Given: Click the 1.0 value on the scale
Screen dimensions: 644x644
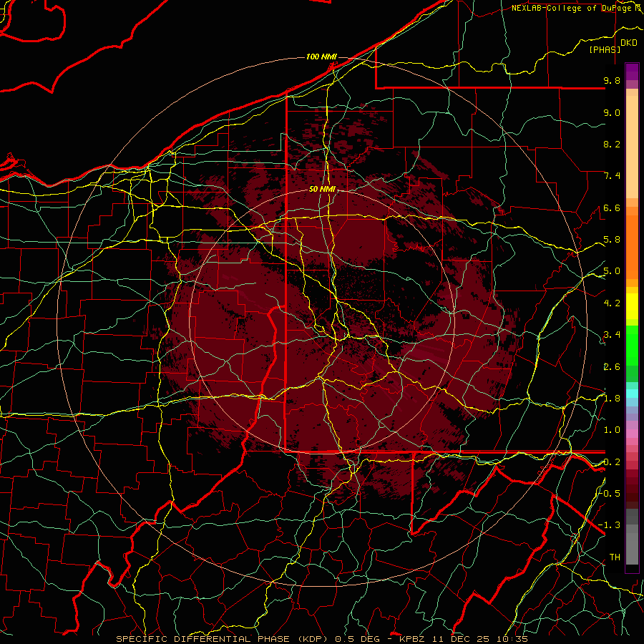Looking at the screenshot, I should tap(612, 431).
